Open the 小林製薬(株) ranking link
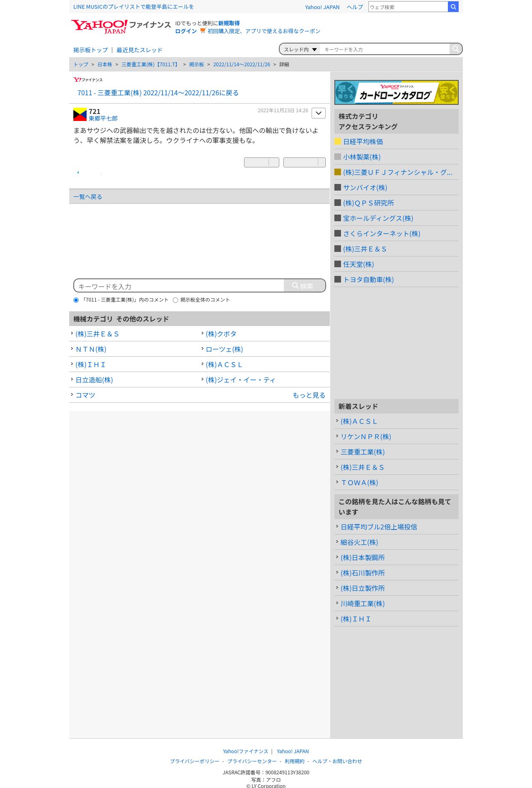The width and height of the screenshot is (532, 788). [362, 157]
